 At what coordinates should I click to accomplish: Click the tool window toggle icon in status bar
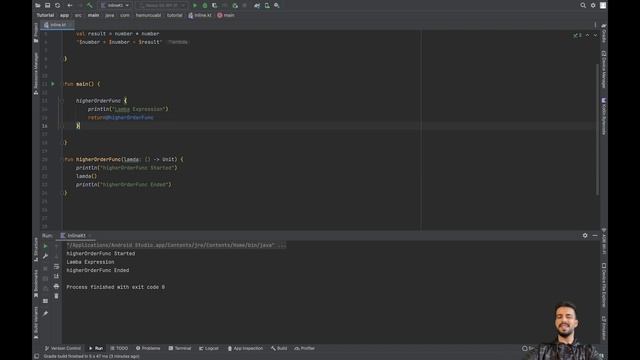click(x=37, y=356)
